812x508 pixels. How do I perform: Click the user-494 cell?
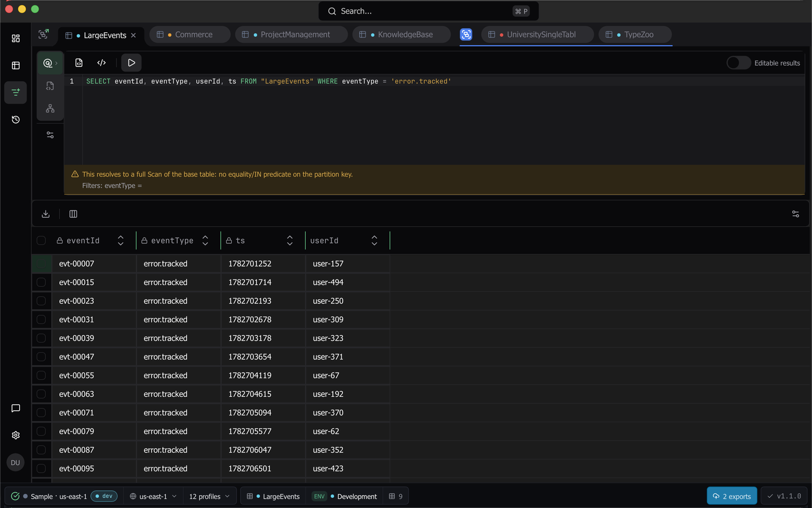pos(348,282)
